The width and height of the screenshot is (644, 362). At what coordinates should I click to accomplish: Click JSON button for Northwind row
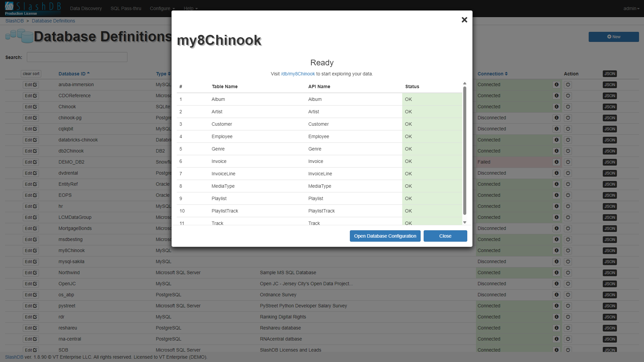coord(610,273)
